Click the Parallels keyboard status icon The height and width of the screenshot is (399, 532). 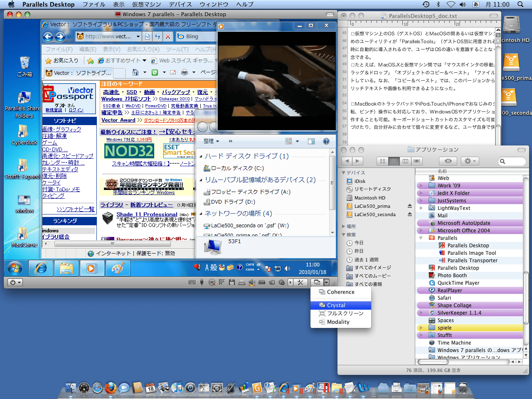[192, 282]
